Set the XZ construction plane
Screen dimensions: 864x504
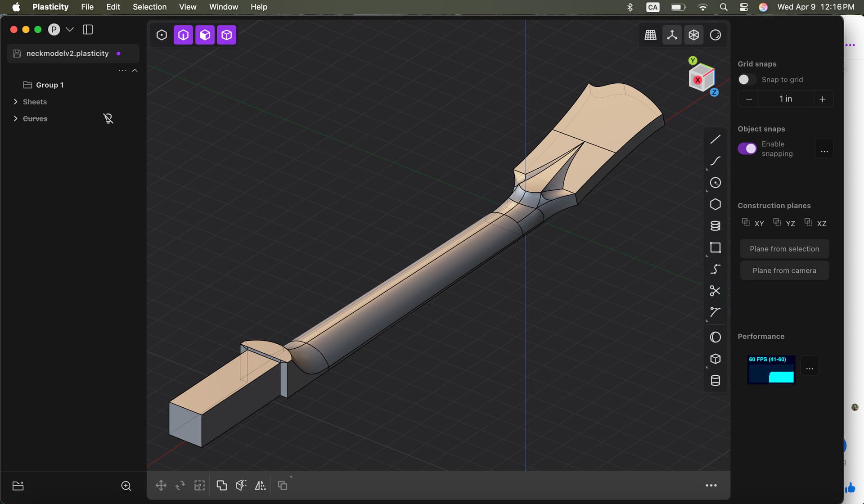tap(815, 223)
